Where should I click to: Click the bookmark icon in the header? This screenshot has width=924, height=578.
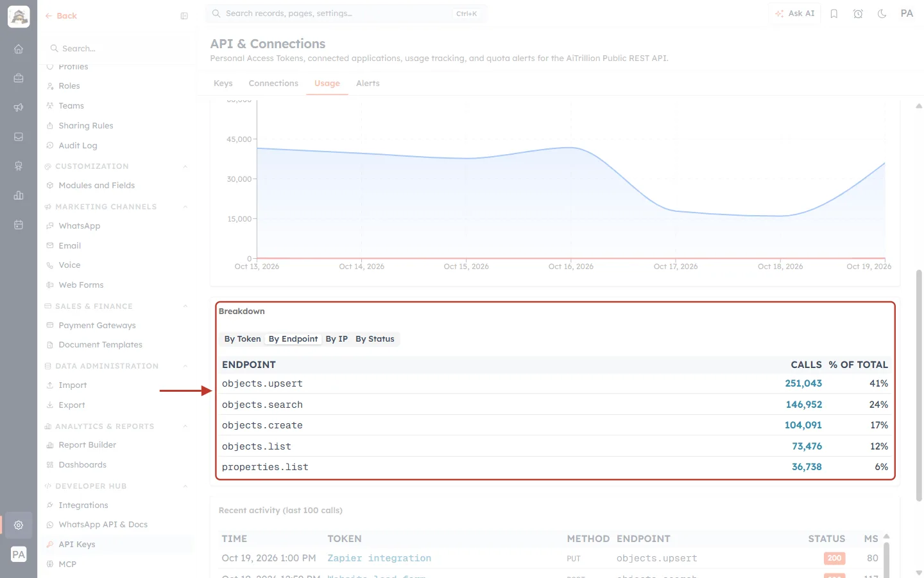tap(834, 13)
